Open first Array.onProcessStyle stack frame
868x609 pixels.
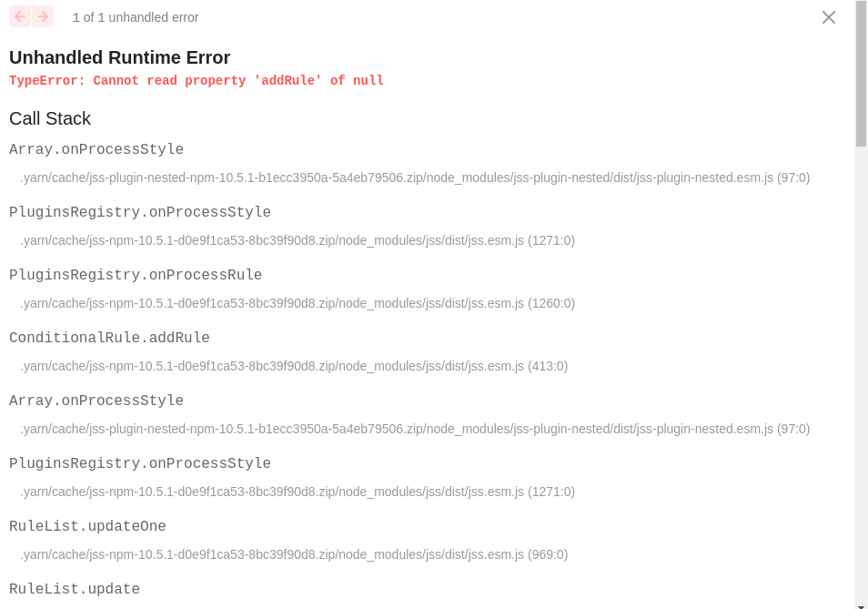pos(96,149)
